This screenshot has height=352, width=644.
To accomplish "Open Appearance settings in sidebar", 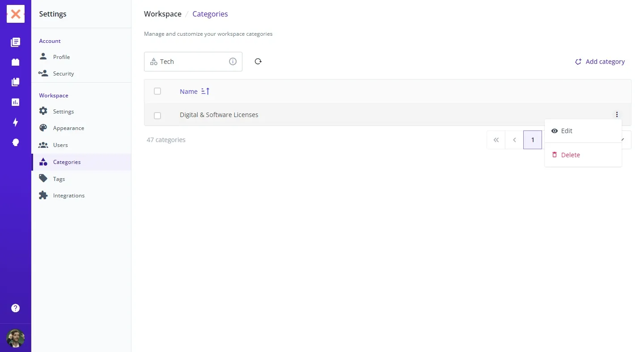I will pyautogui.click(x=68, y=128).
